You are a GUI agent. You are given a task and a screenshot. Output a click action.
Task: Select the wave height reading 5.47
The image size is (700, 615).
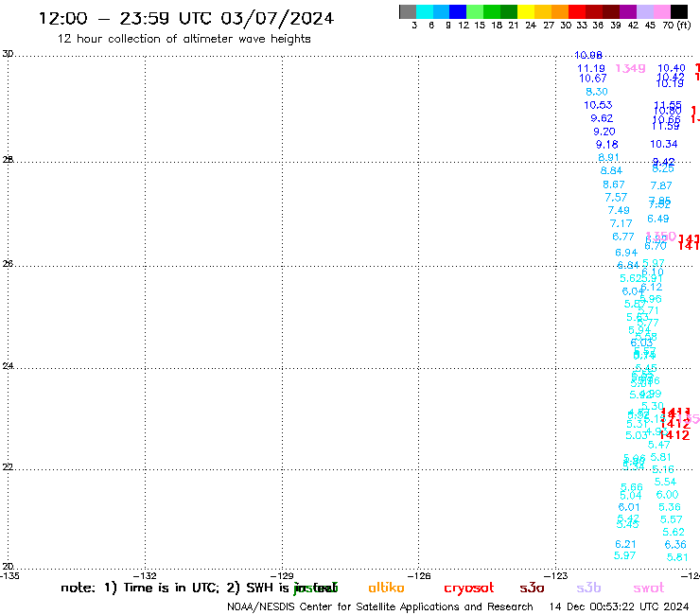coord(659,445)
